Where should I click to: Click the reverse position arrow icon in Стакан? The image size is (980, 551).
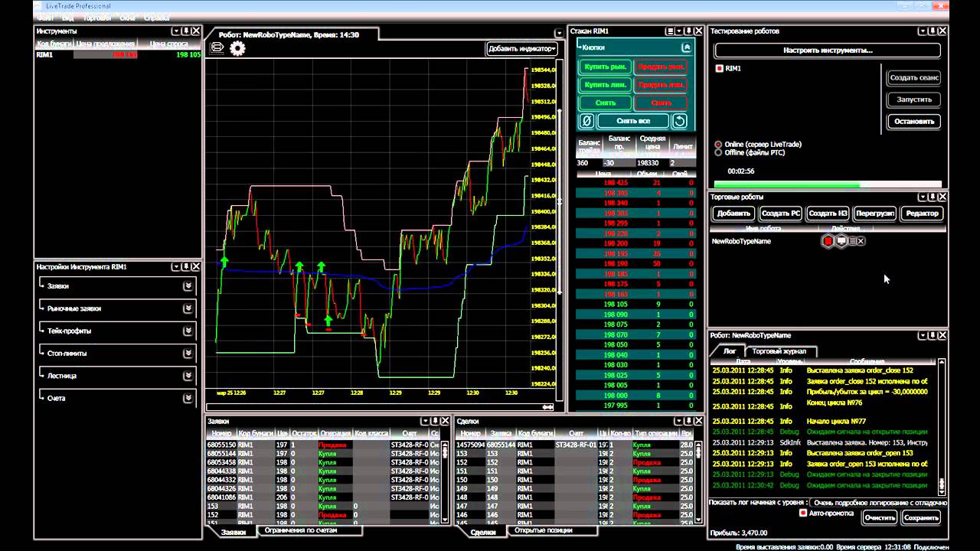pyautogui.click(x=680, y=121)
